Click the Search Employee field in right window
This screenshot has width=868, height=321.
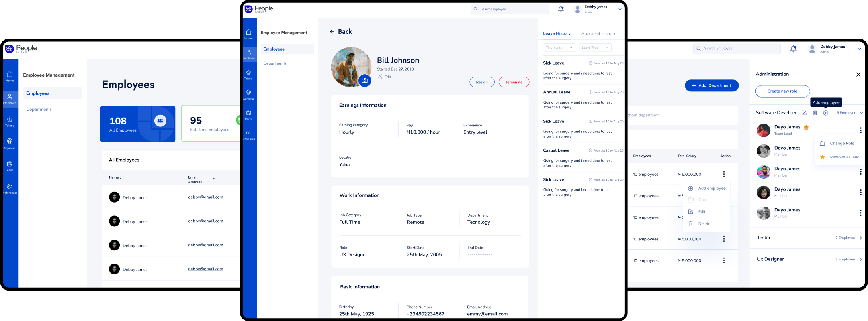[x=737, y=49]
